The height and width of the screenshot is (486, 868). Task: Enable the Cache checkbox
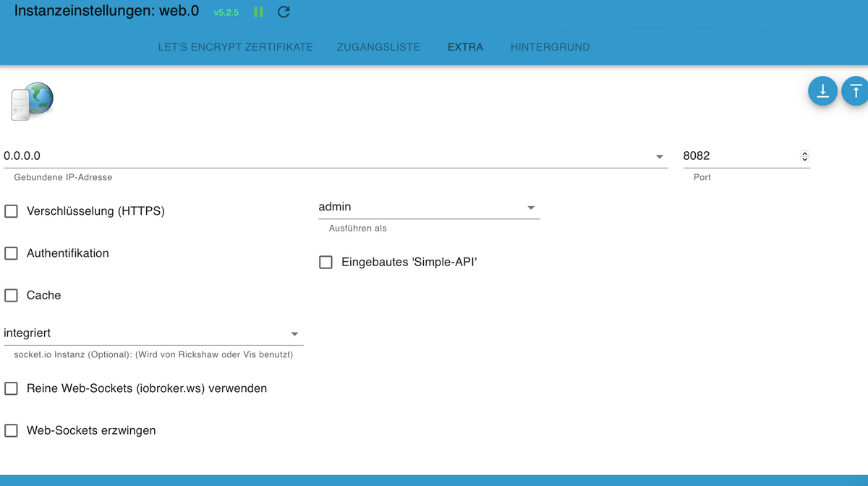click(12, 295)
